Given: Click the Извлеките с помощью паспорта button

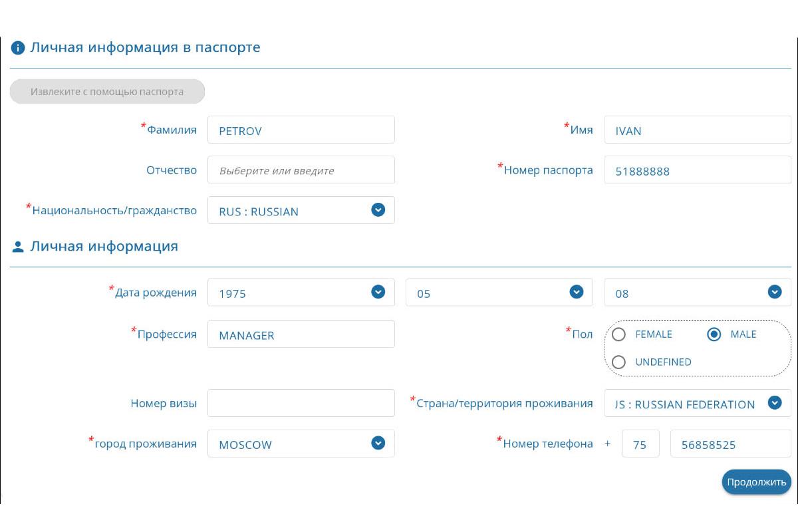Looking at the screenshot, I should click(x=107, y=92).
